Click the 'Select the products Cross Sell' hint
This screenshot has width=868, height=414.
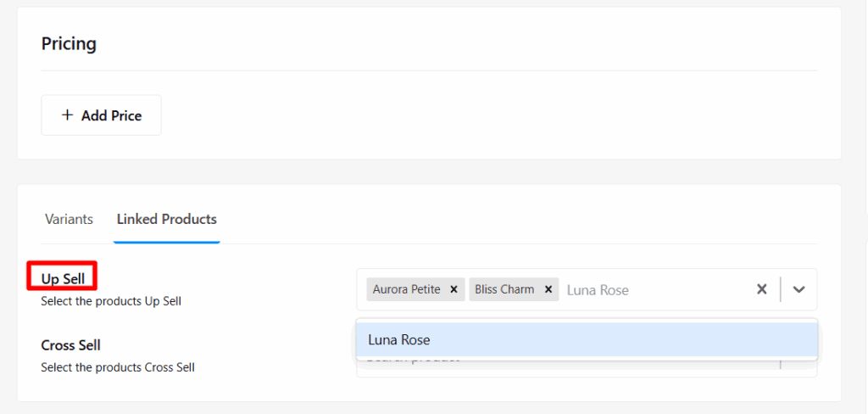tap(118, 367)
